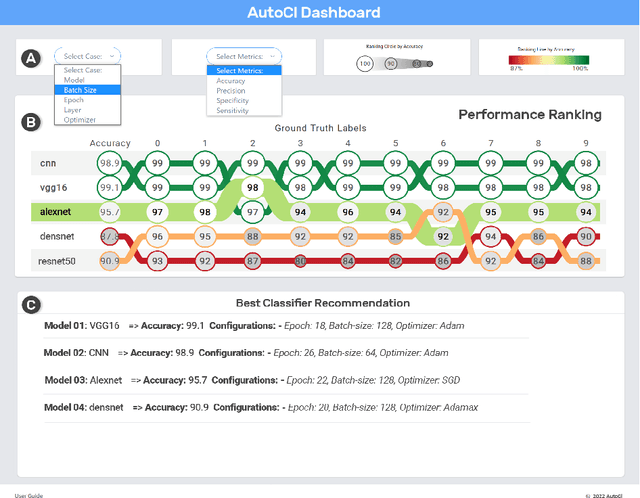Click the 90 ranking circle legend
This screenshot has height=498, width=640.
(391, 64)
